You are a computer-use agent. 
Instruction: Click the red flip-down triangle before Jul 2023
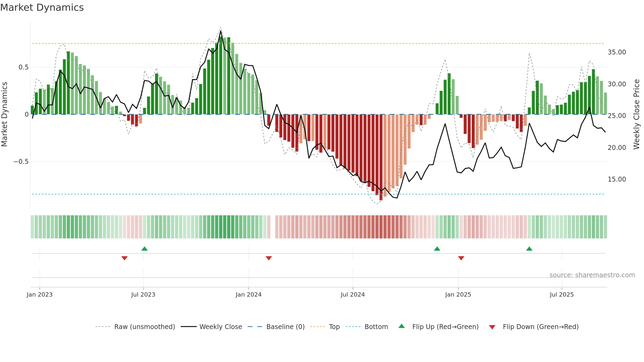pyautogui.click(x=125, y=258)
